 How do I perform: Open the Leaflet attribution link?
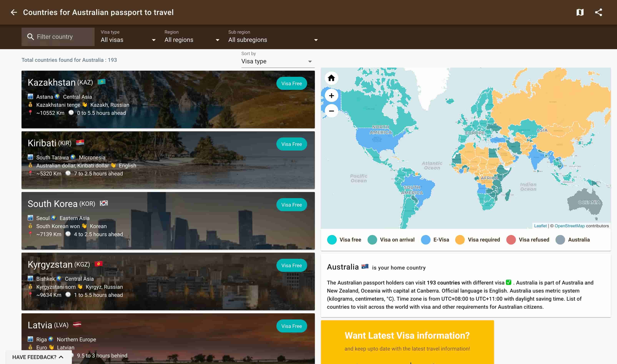(540, 226)
